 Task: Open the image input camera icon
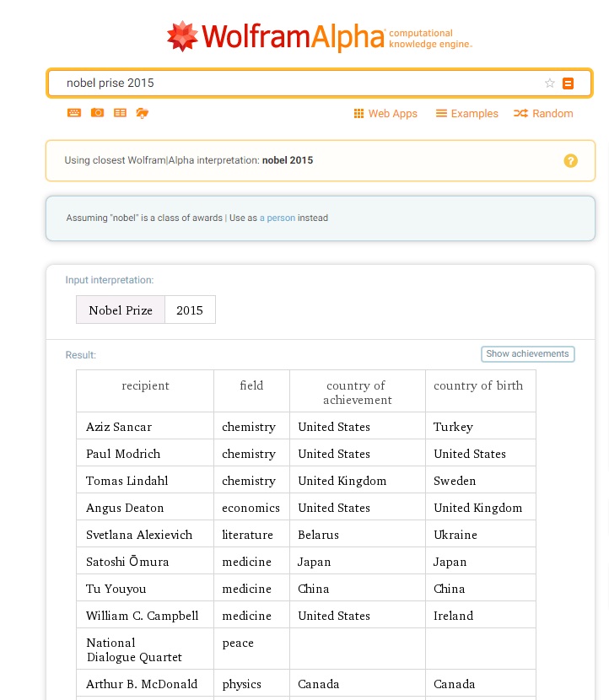pyautogui.click(x=97, y=113)
